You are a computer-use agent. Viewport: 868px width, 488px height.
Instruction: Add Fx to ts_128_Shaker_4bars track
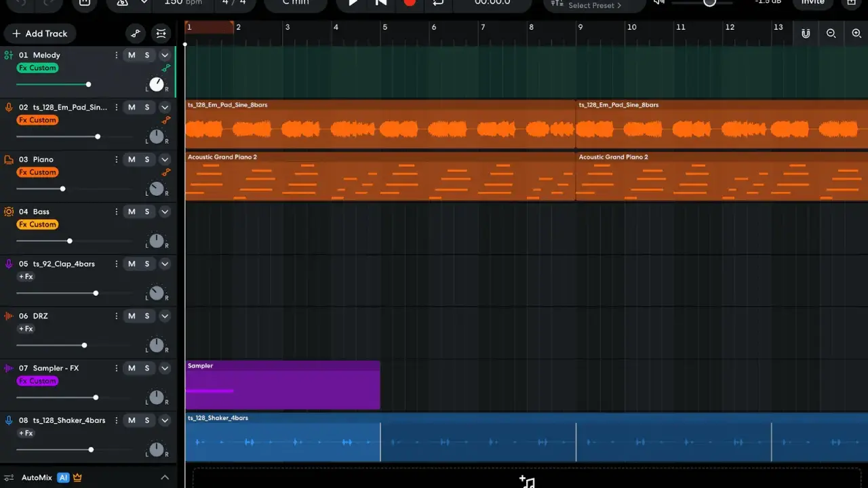(x=26, y=433)
